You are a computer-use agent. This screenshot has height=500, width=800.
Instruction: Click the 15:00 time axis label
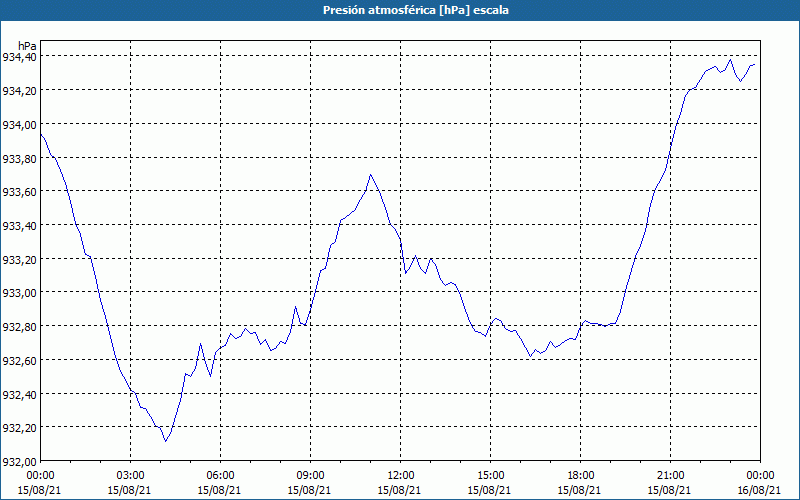tap(490, 476)
